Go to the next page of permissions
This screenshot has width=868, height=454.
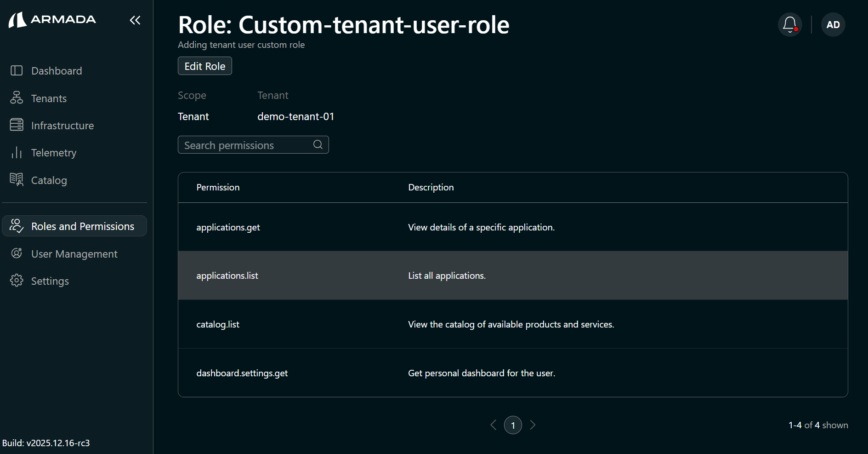click(533, 425)
